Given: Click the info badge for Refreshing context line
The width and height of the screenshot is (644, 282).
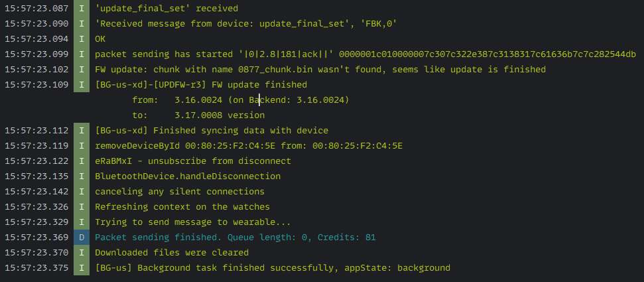Looking at the screenshot, I should (x=81, y=207).
